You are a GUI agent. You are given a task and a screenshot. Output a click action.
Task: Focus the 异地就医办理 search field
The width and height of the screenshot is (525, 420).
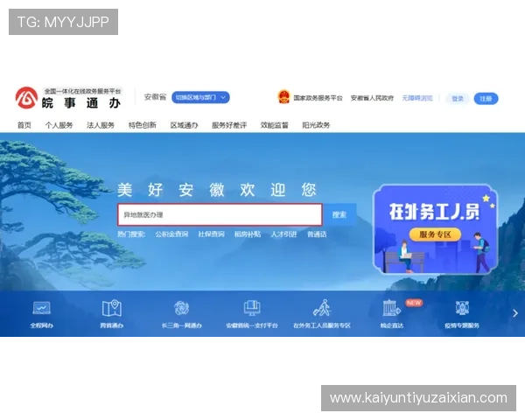click(x=220, y=214)
